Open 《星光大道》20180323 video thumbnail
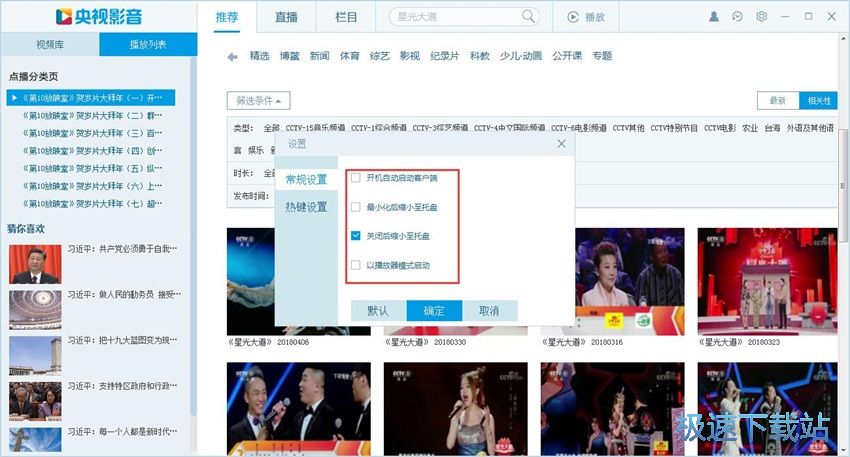850x457 pixels. point(767,281)
